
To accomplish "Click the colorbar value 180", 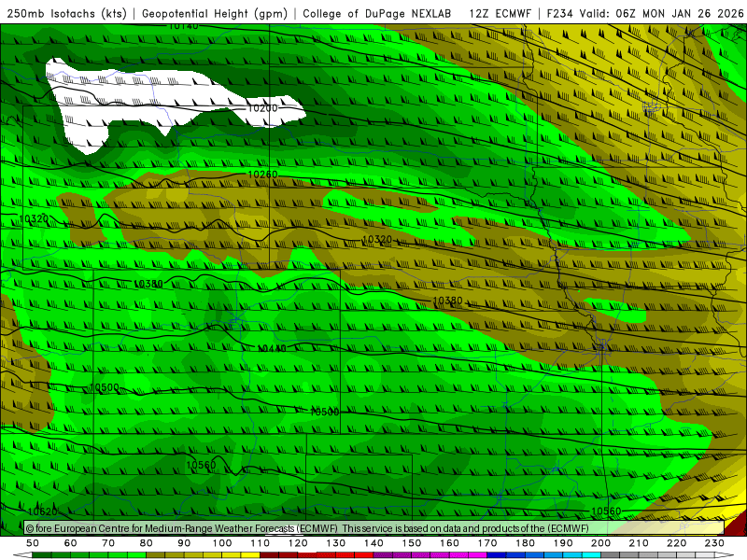I will tap(525, 543).
